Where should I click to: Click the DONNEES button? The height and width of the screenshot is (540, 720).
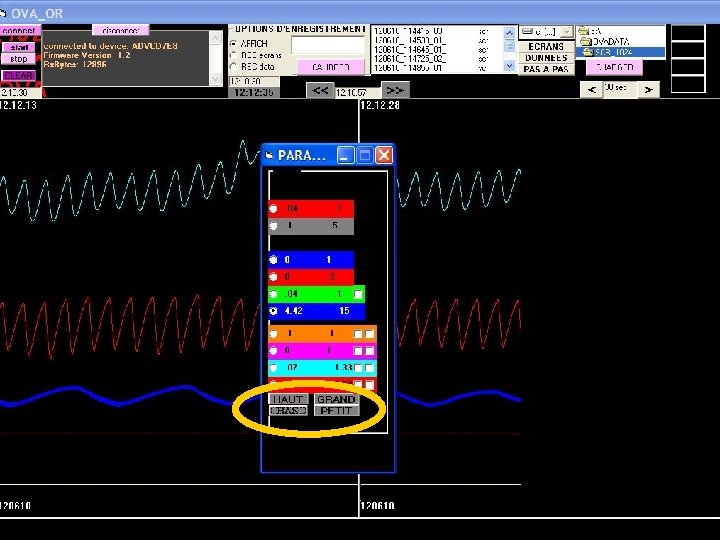(546, 58)
